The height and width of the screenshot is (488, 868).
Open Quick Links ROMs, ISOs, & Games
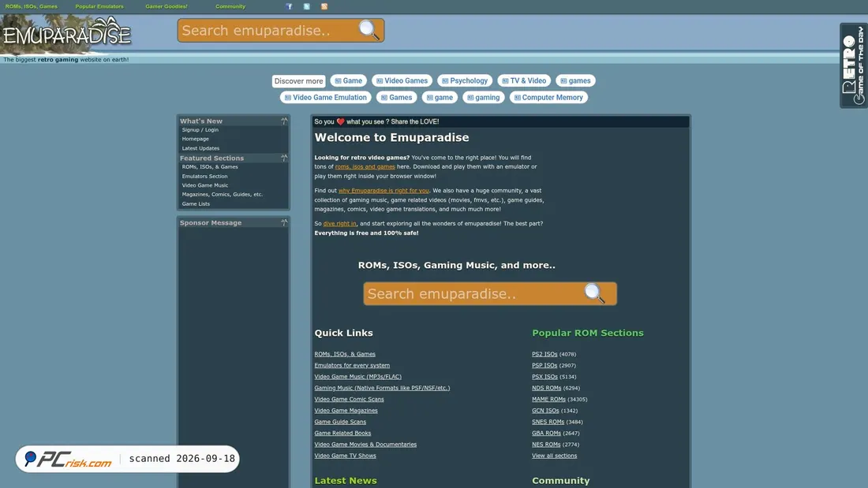[x=345, y=354]
